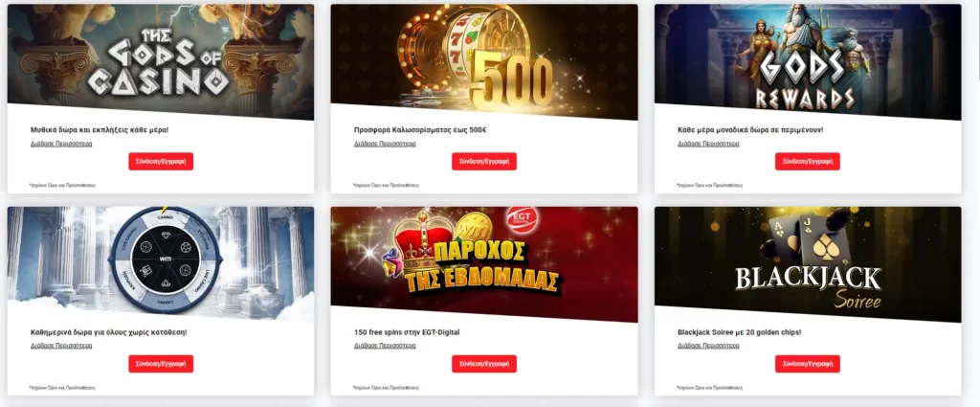Click Σύνδεση/Εγγραφή under Blackjack Soiree offer
The image size is (980, 407).
808,364
